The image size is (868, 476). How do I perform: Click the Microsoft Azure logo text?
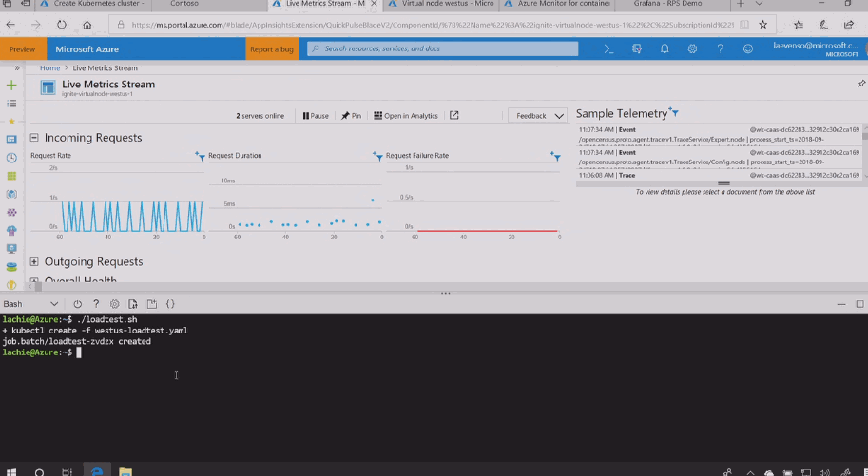click(x=87, y=49)
